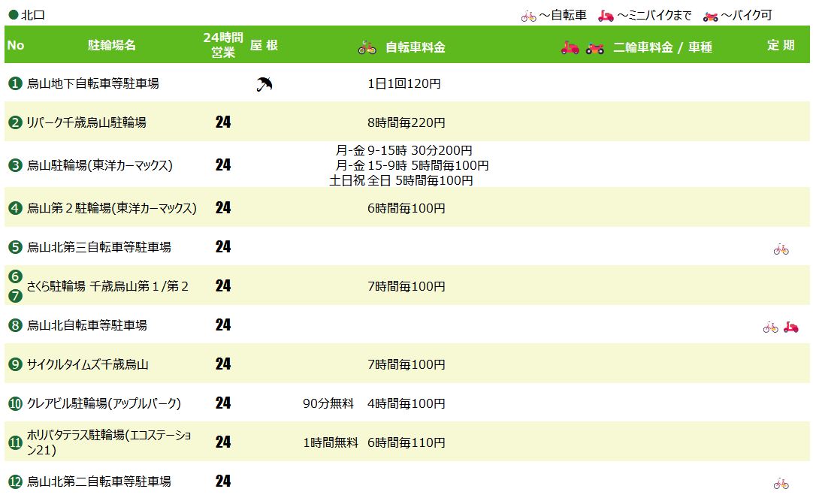Click the 90分無料 text for クレアビル駐輪場
Image resolution: width=813 pixels, height=504 pixels.
coord(328,403)
